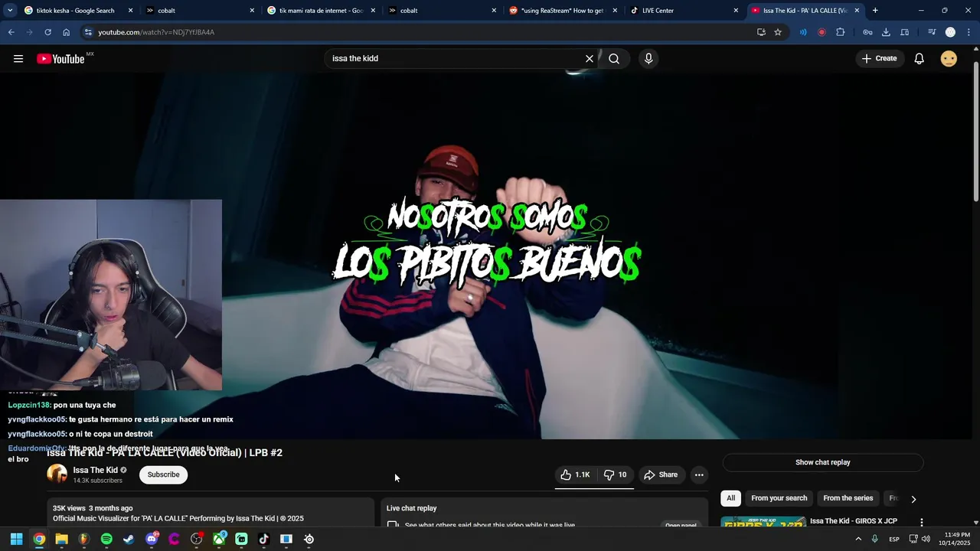Select From the series chip
This screenshot has height=551, width=980.
[x=848, y=498]
